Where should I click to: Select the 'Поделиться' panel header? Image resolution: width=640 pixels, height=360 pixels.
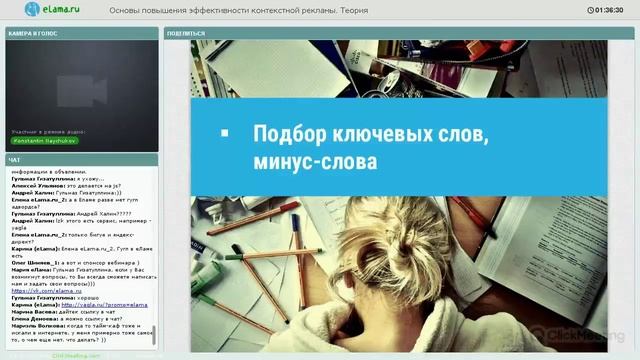pos(399,33)
